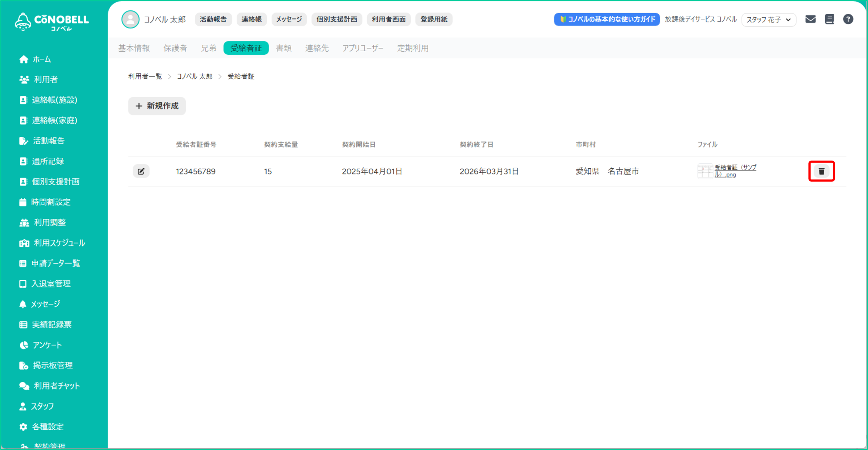Open the manual book icon in header
The image size is (868, 450).
click(x=829, y=19)
